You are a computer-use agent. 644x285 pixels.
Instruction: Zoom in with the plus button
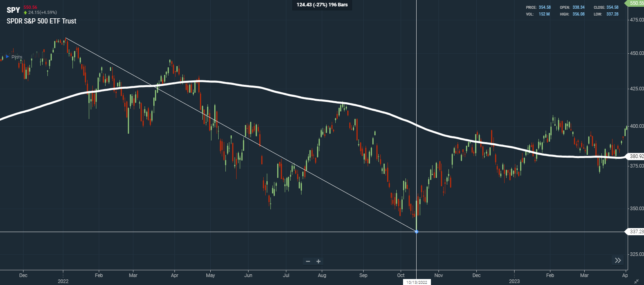tap(318, 262)
